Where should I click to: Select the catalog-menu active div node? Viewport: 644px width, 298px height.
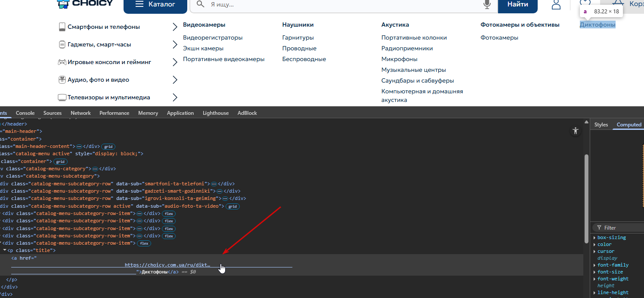71,154
